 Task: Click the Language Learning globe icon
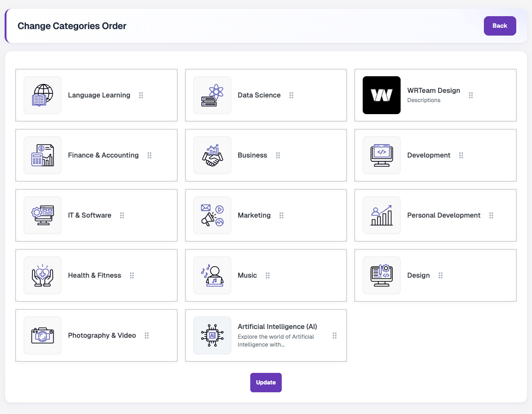click(43, 95)
